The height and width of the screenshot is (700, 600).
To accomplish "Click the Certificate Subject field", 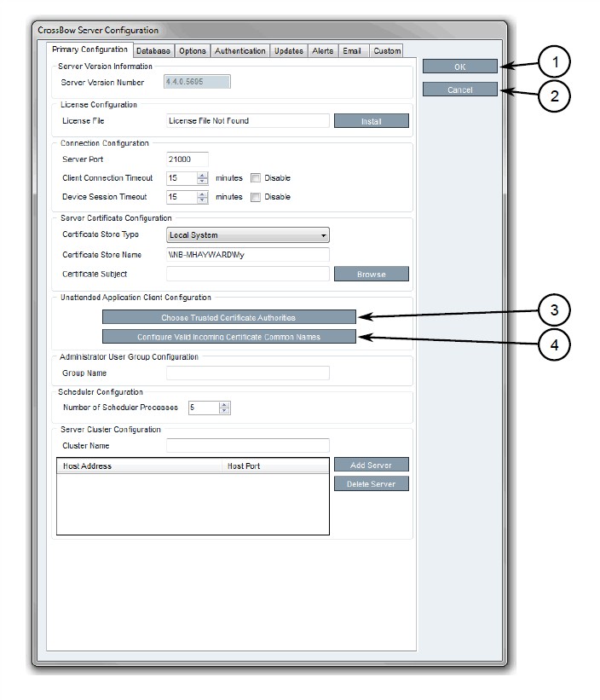I will tap(248, 274).
